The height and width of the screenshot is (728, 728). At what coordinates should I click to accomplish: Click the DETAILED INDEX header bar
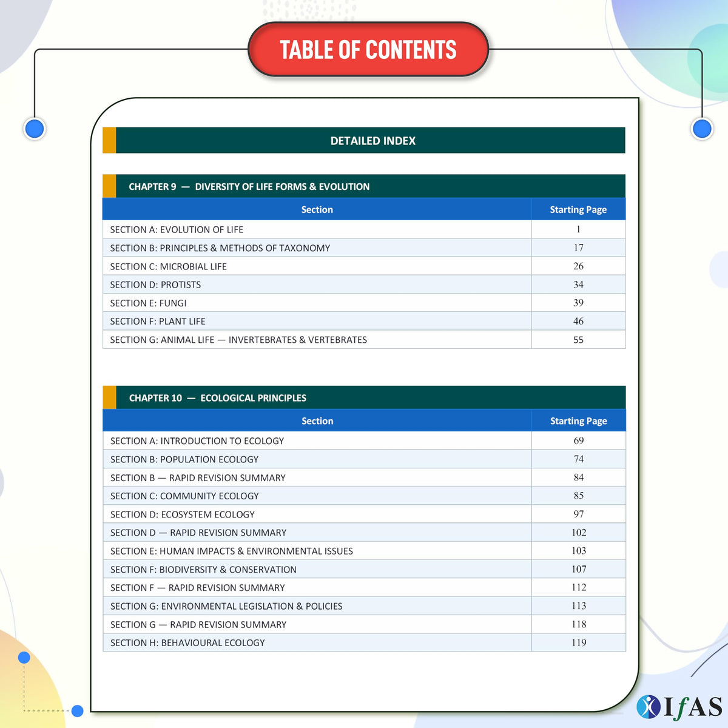pyautogui.click(x=364, y=140)
